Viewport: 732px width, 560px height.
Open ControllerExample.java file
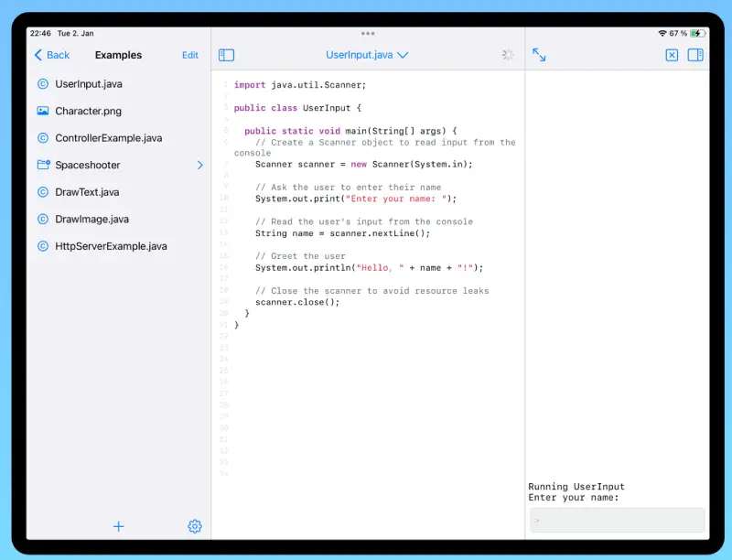(109, 138)
